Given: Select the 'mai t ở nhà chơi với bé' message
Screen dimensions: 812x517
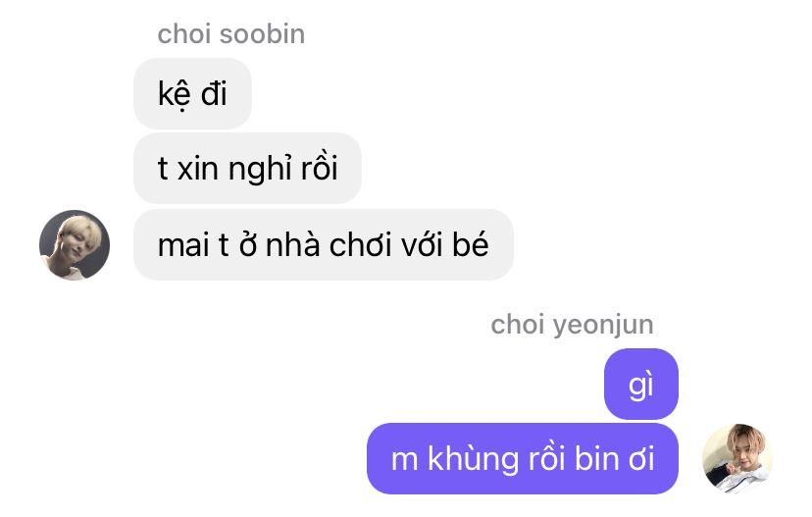Looking at the screenshot, I should click(324, 244).
